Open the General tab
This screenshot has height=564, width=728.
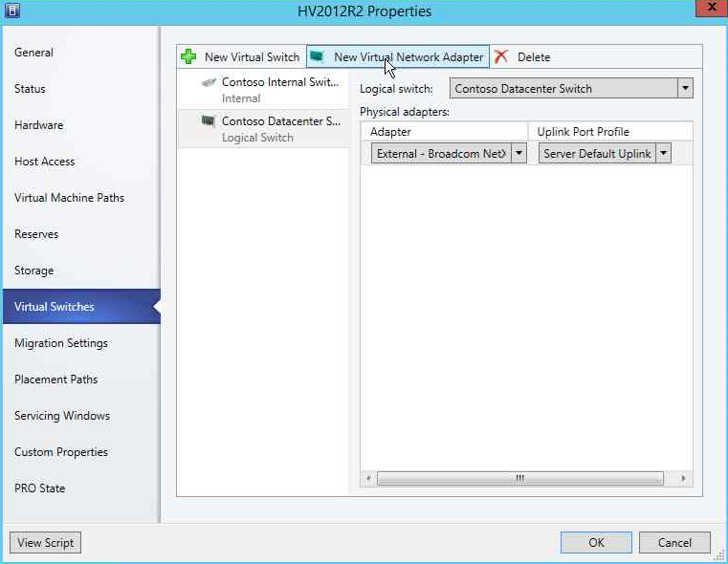point(81,53)
